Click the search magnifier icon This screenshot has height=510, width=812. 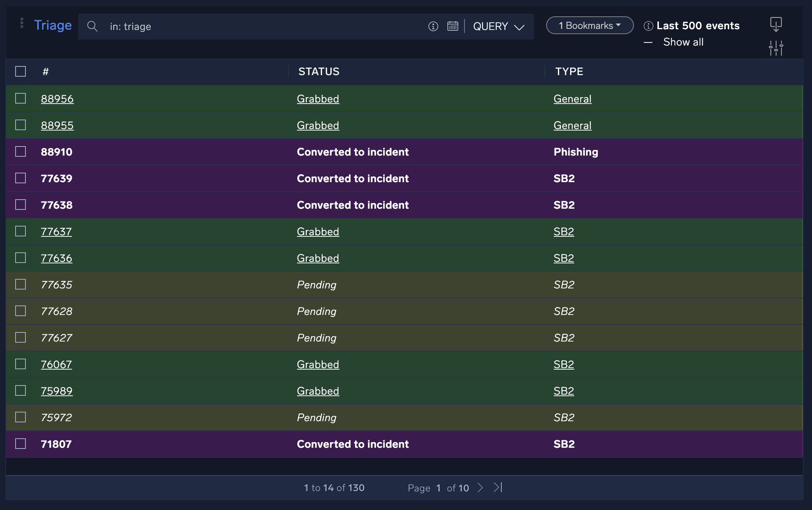(x=92, y=26)
